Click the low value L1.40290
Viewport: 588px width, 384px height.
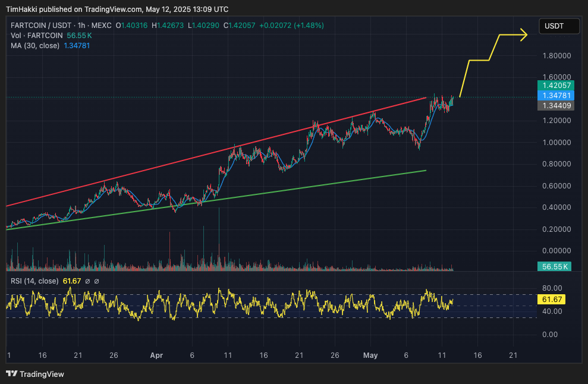[x=203, y=26]
